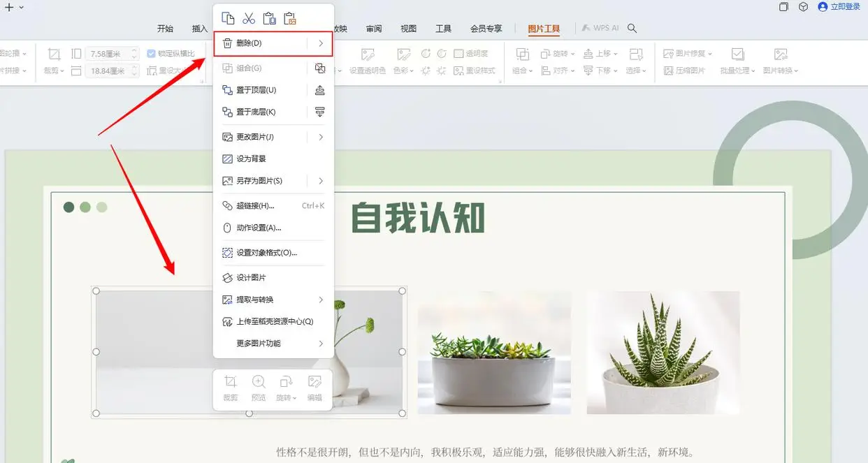Open the search icon in the ribbon
Screen dimensions: 868x463
pos(632,29)
